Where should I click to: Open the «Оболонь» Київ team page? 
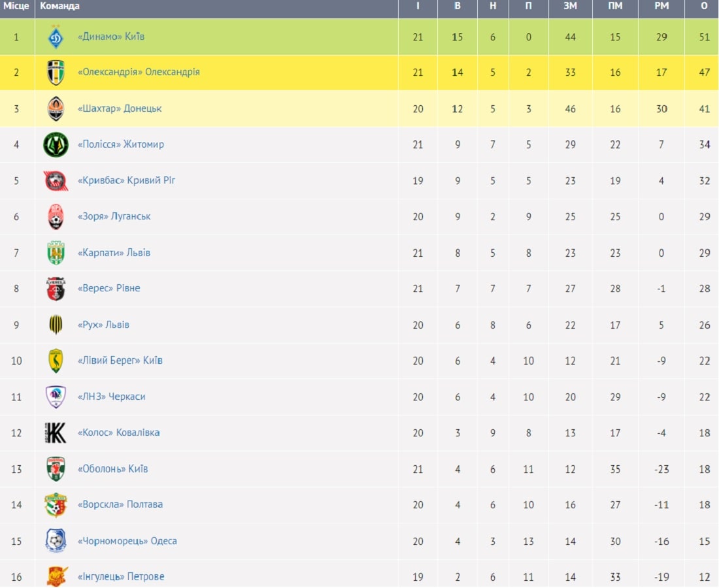pos(113,469)
